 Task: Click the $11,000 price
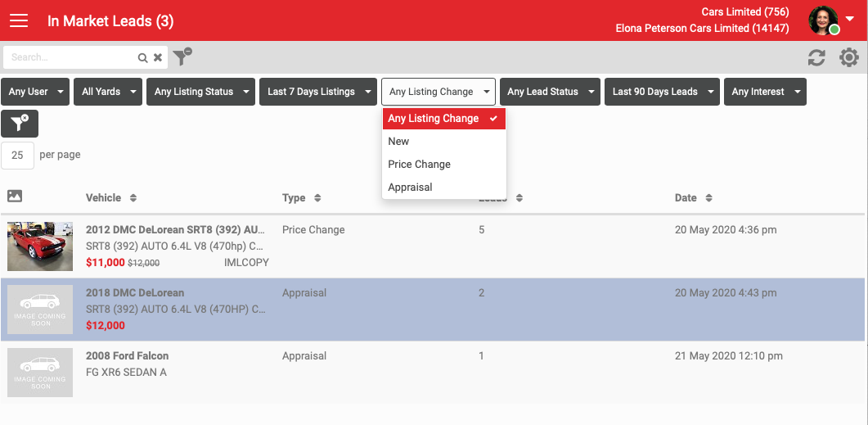106,263
